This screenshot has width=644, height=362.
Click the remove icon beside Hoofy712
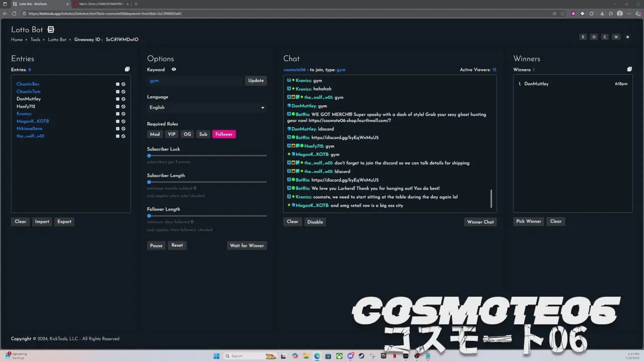pyautogui.click(x=118, y=107)
